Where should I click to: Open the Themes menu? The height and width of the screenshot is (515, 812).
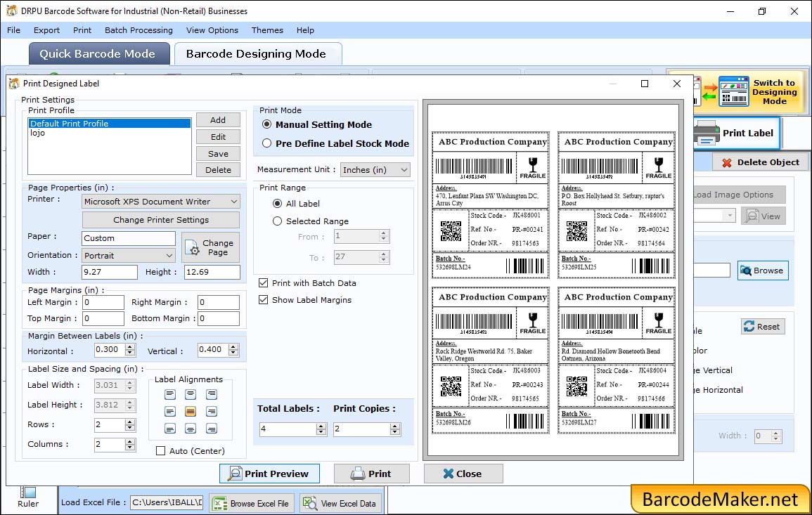click(267, 30)
